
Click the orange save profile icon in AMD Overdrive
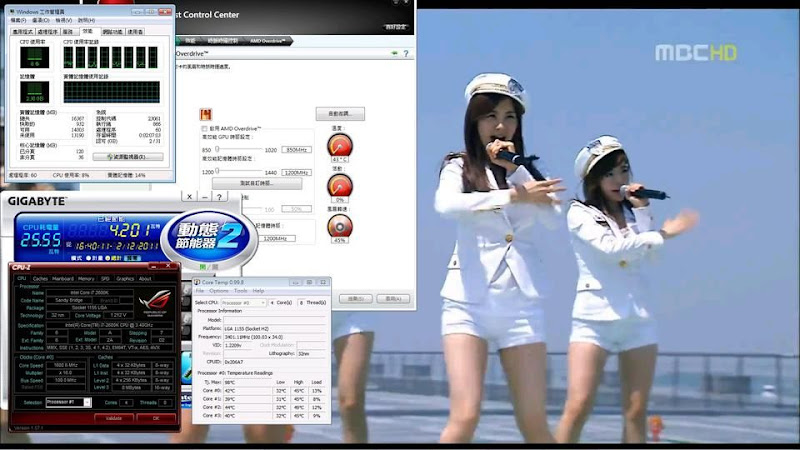pos(206,114)
